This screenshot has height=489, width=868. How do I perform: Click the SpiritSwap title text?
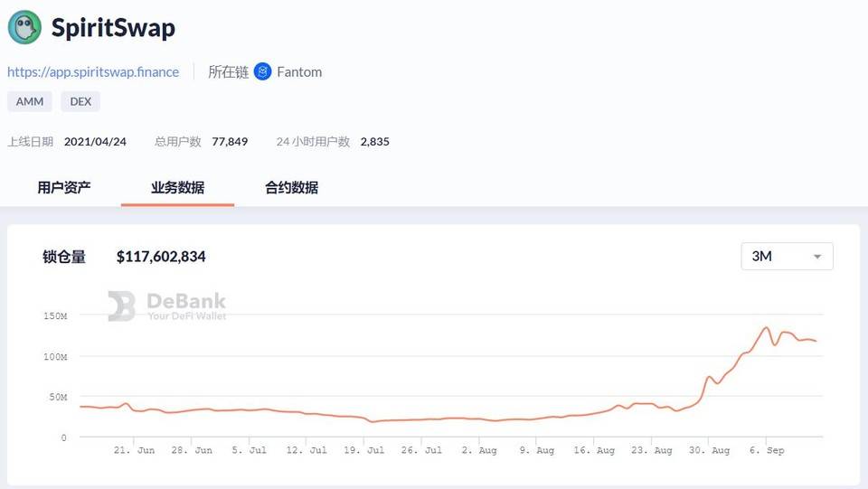[x=114, y=28]
